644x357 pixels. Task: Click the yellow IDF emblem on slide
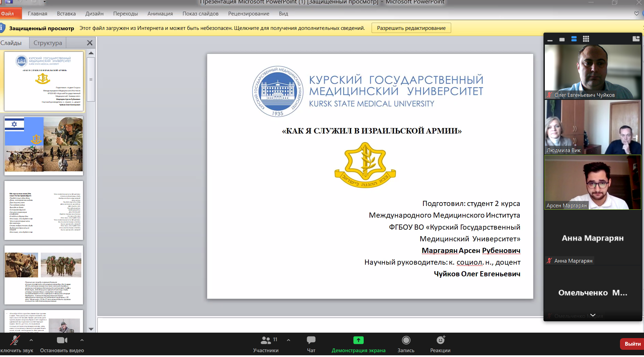(365, 165)
